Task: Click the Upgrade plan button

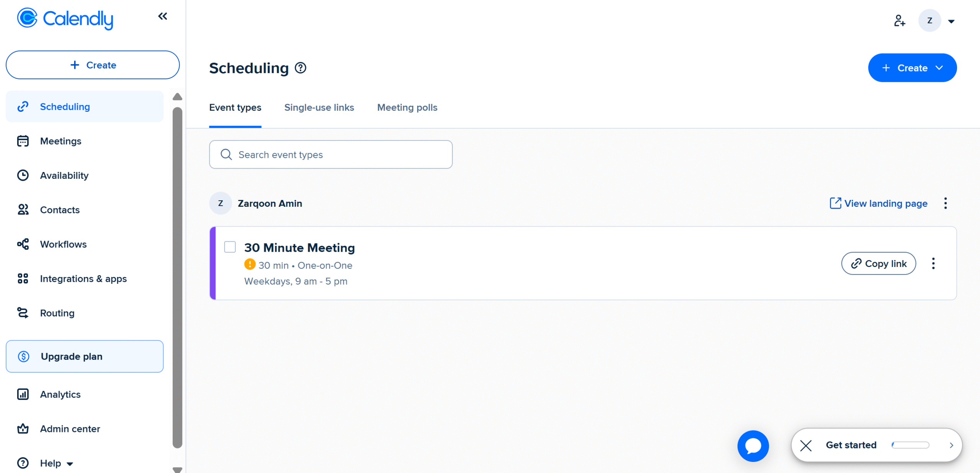Action: [85, 357]
